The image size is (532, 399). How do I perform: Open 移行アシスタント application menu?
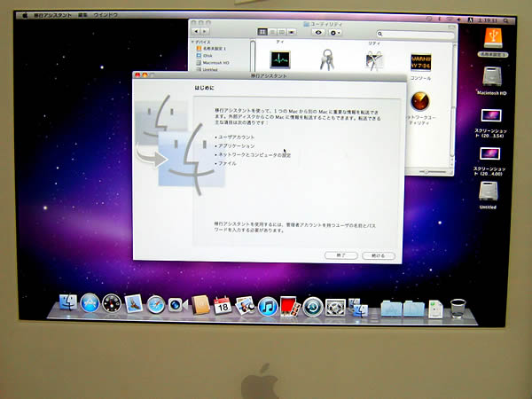click(52, 15)
